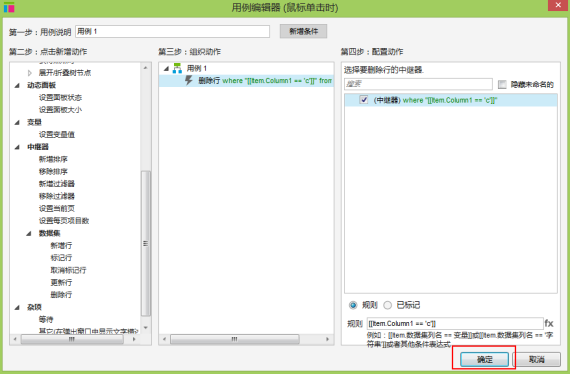Collapse the 中继器 section in the action list

(x=17, y=147)
